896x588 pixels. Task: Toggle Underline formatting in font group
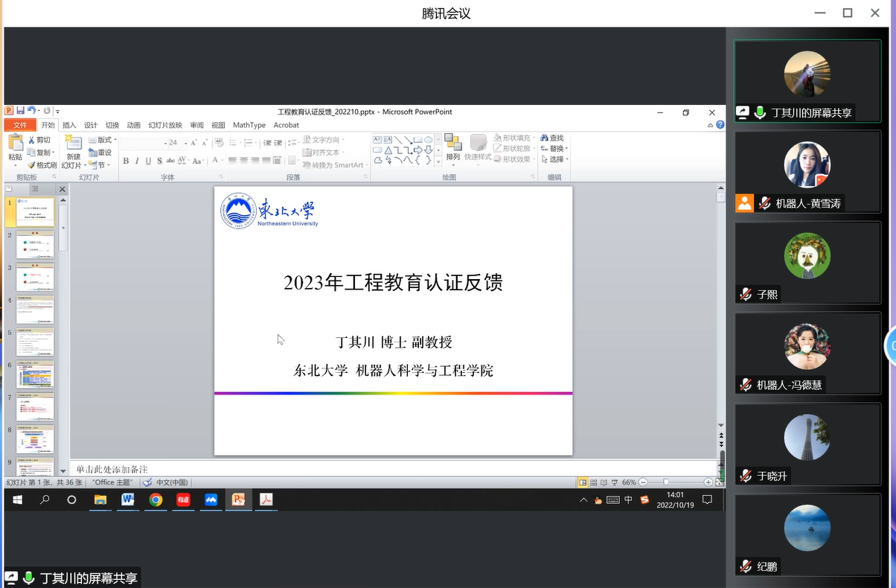[148, 161]
